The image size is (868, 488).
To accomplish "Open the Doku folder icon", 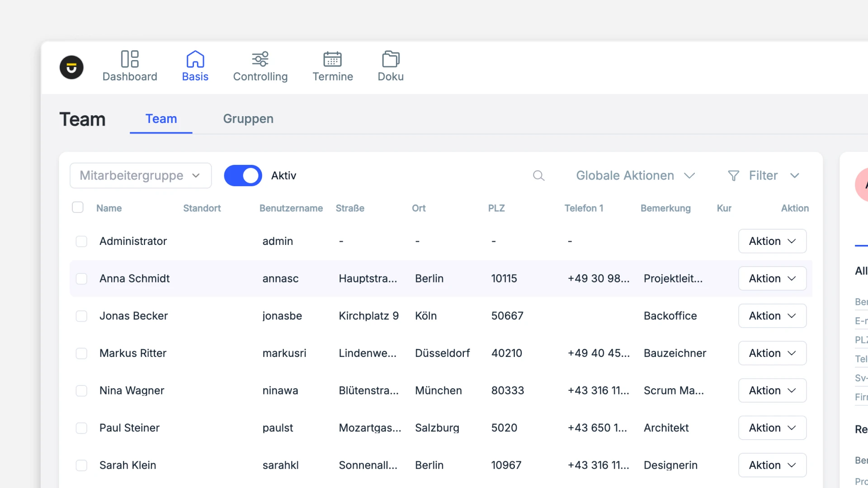I will [391, 59].
